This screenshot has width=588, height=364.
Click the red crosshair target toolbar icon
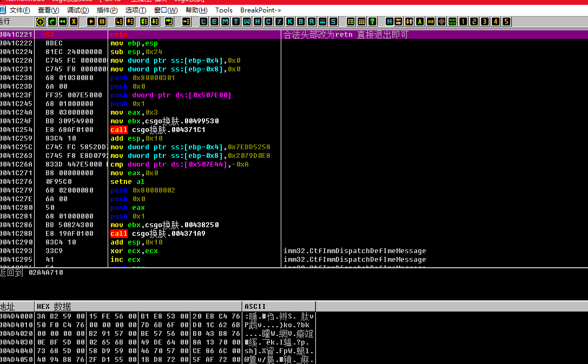pyautogui.click(x=442, y=22)
